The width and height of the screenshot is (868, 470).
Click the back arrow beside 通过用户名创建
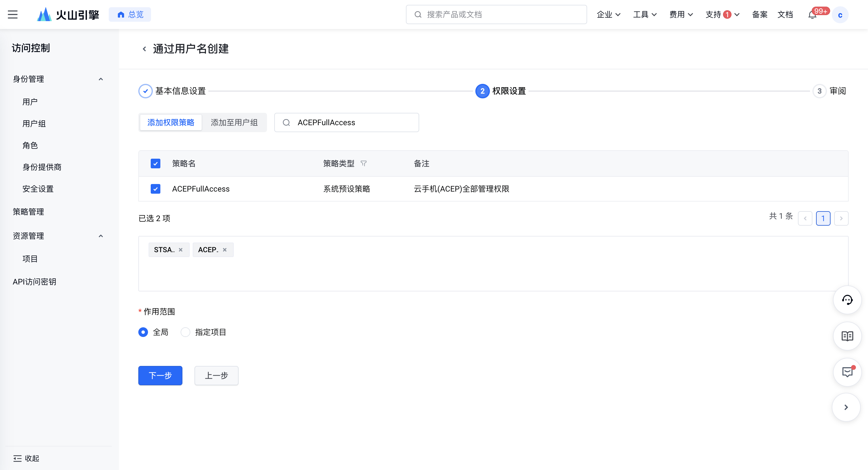[x=144, y=49]
